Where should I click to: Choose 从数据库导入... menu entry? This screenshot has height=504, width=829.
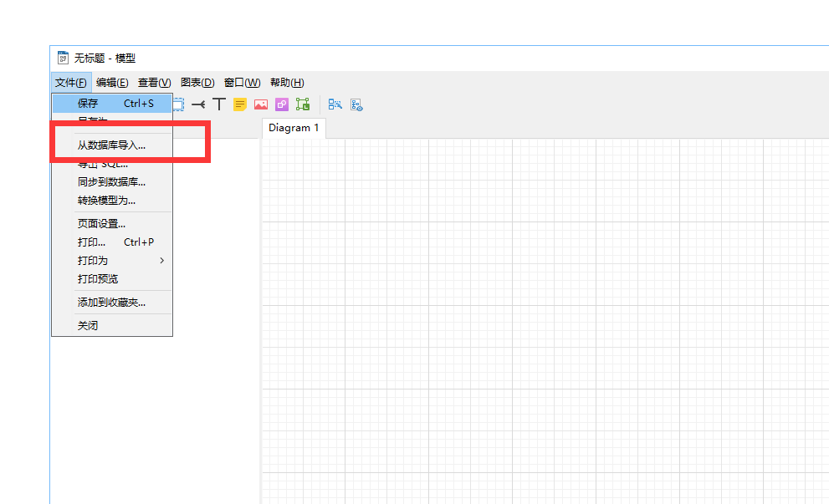pos(112,145)
